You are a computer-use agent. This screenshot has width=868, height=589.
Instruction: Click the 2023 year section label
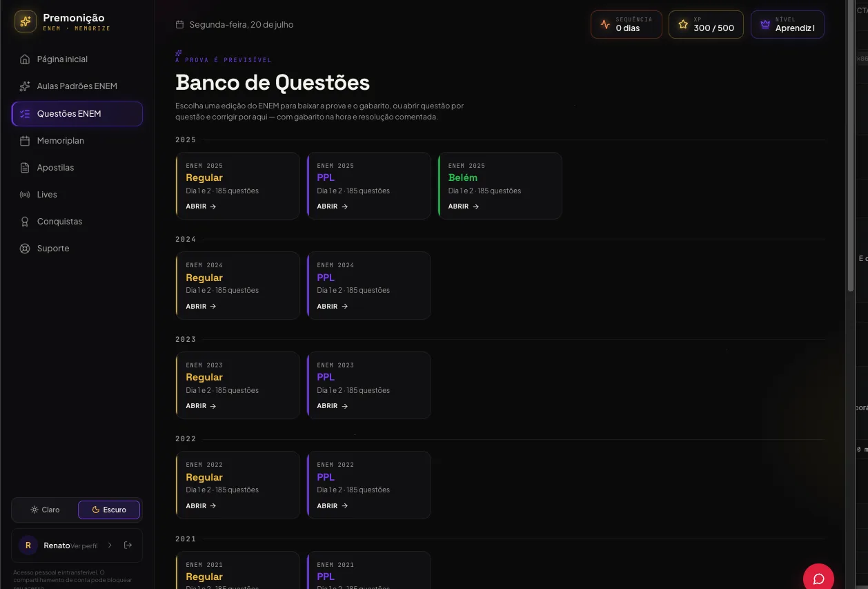click(x=186, y=340)
